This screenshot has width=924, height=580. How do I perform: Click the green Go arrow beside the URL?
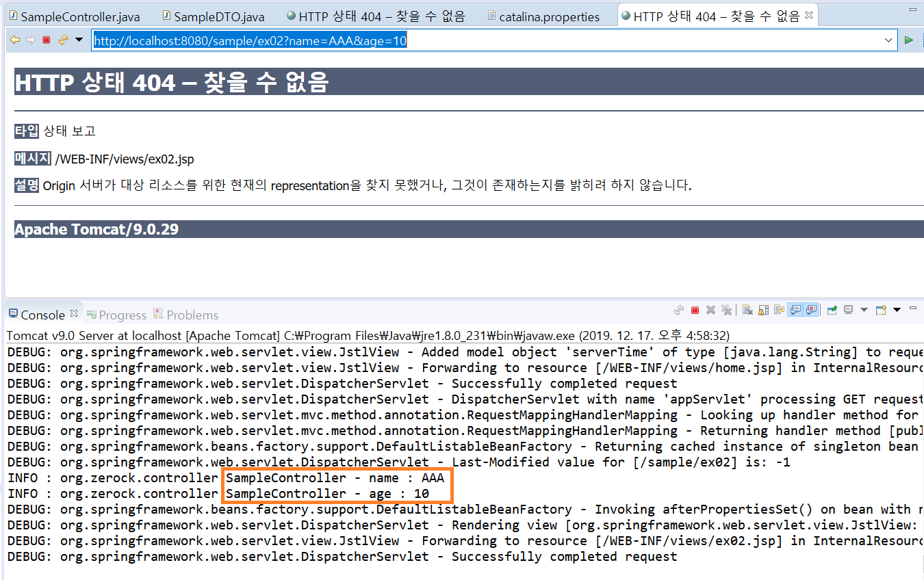click(x=909, y=40)
